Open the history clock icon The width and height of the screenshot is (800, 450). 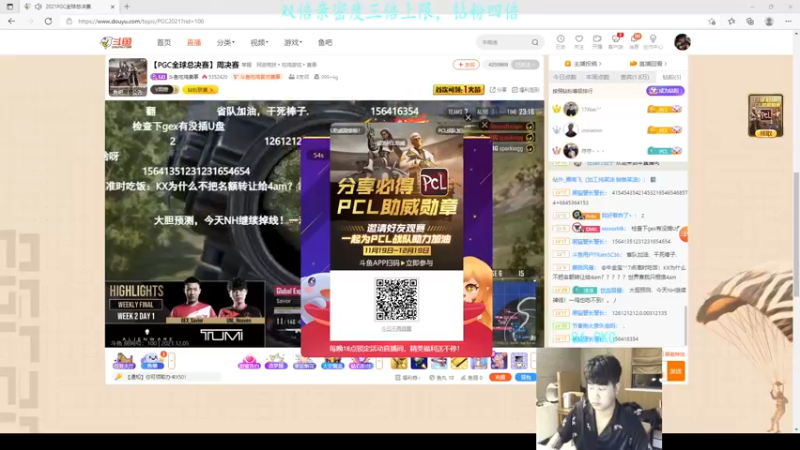point(560,41)
